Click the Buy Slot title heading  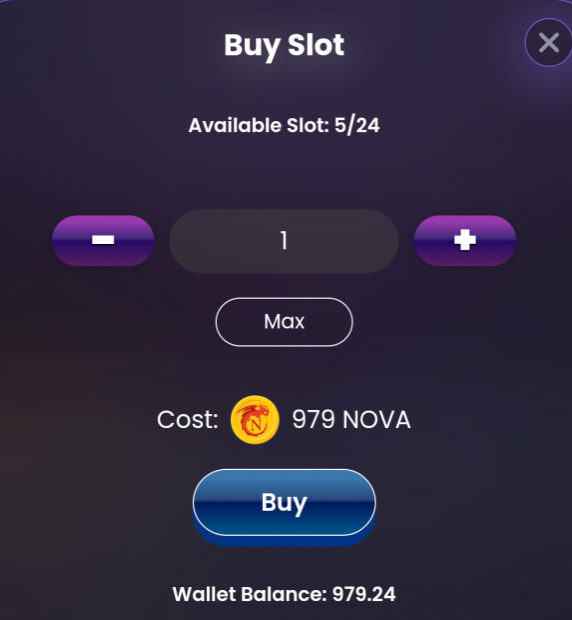click(x=284, y=45)
